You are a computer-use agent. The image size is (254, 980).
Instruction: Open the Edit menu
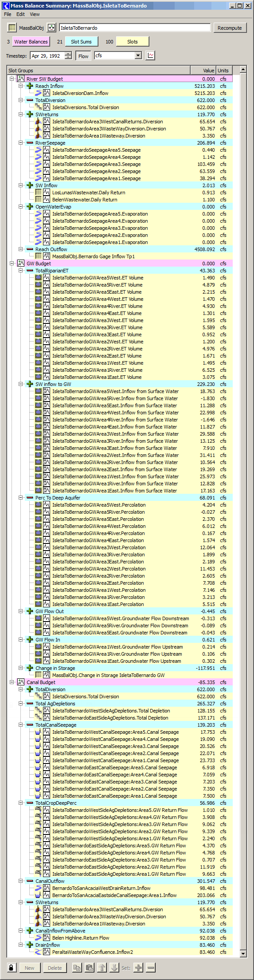[x=20, y=14]
